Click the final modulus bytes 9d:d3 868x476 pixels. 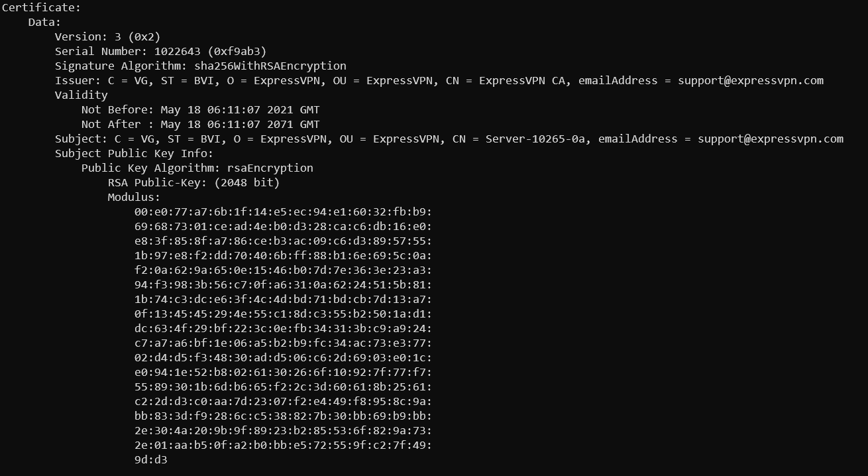150,459
